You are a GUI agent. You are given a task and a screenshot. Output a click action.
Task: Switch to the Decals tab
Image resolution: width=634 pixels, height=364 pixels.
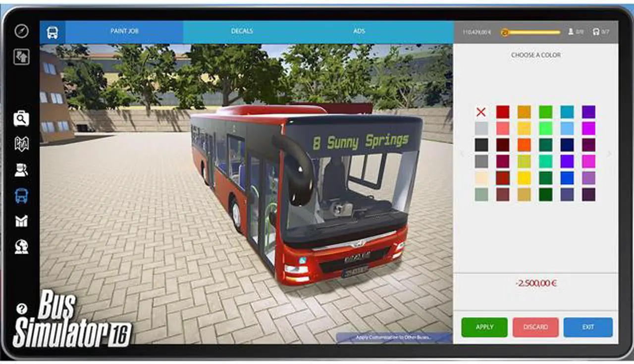242,31
